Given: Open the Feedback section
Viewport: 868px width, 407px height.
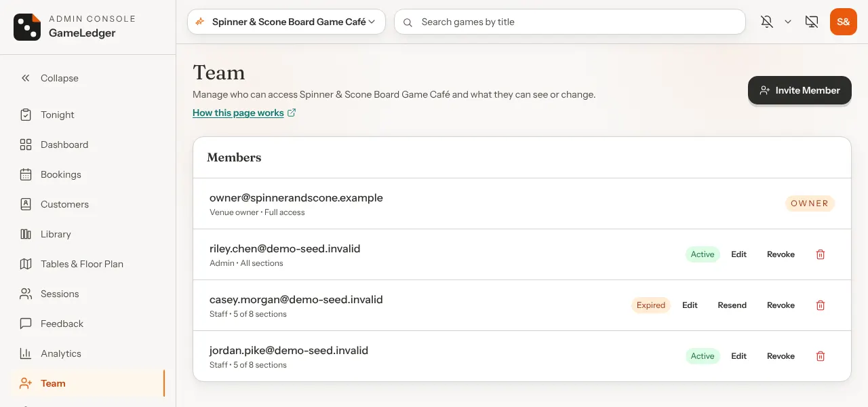Looking at the screenshot, I should pos(88,324).
